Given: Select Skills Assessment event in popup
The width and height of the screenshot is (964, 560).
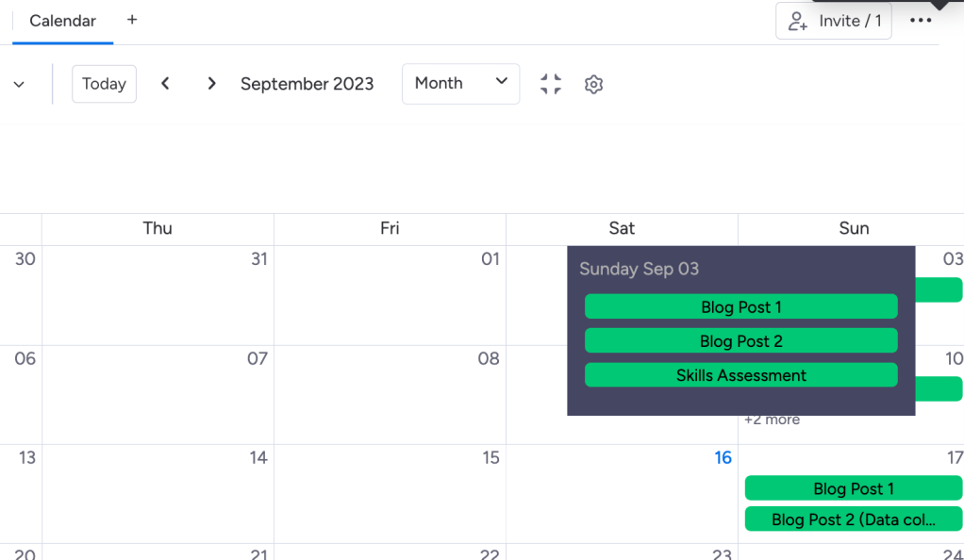Looking at the screenshot, I should click(740, 375).
